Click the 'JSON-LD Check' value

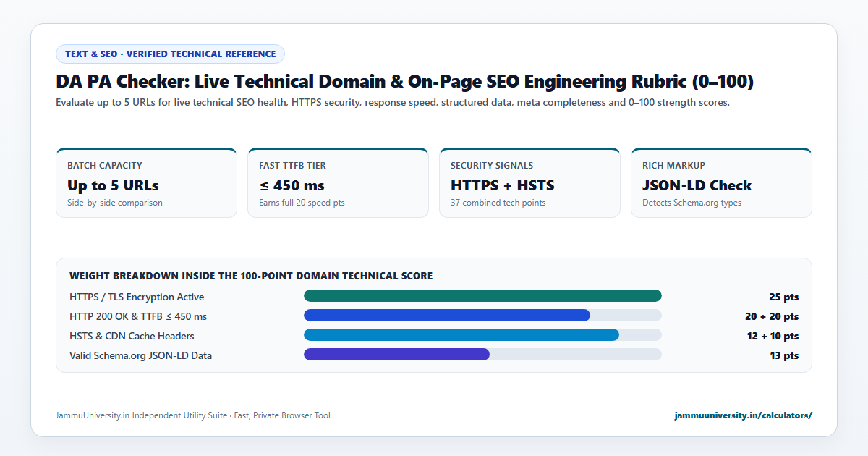point(697,185)
